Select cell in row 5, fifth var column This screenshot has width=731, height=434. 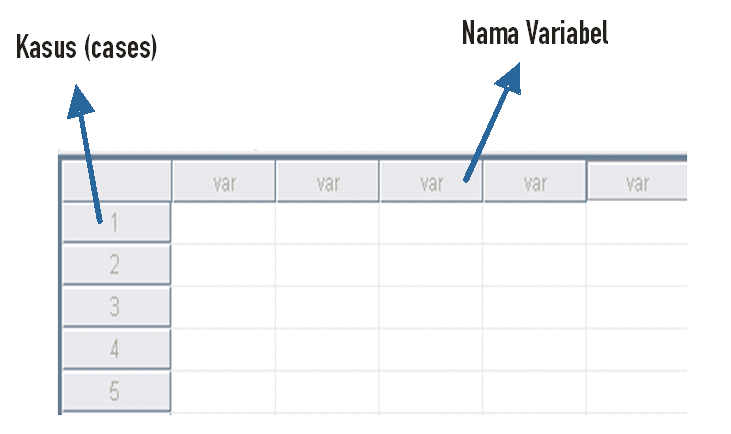(637, 392)
